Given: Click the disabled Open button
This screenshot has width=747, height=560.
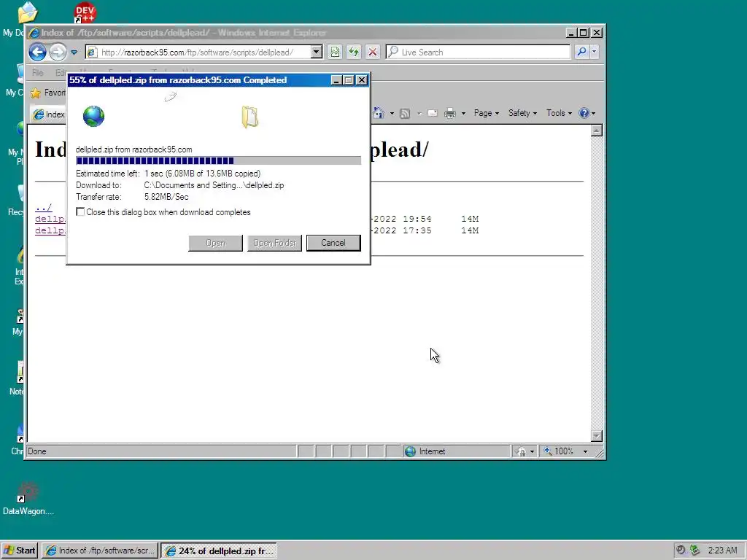Looking at the screenshot, I should (215, 243).
